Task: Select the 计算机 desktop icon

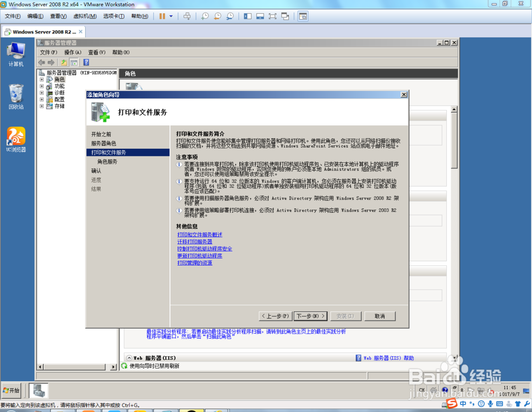Action: coord(16,54)
